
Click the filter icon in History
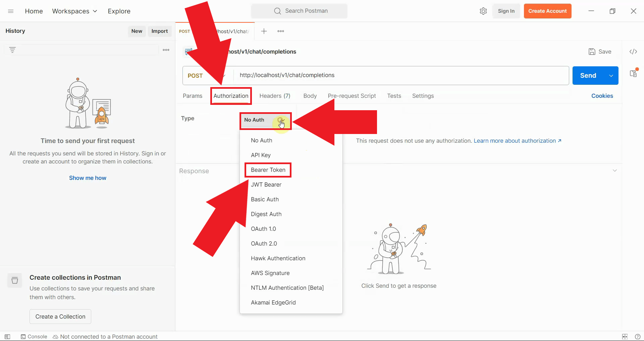[x=12, y=50]
